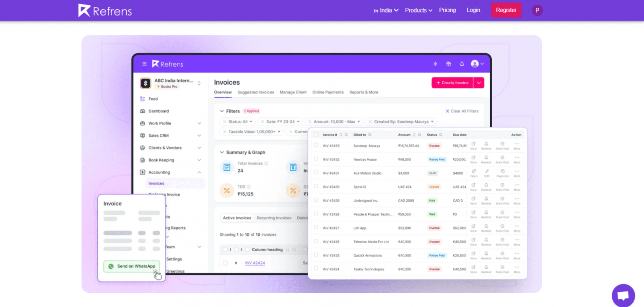Select the header checkbox above the invoice list
Image resolution: width=644 pixels, height=307 pixels.
pyautogui.click(x=317, y=135)
